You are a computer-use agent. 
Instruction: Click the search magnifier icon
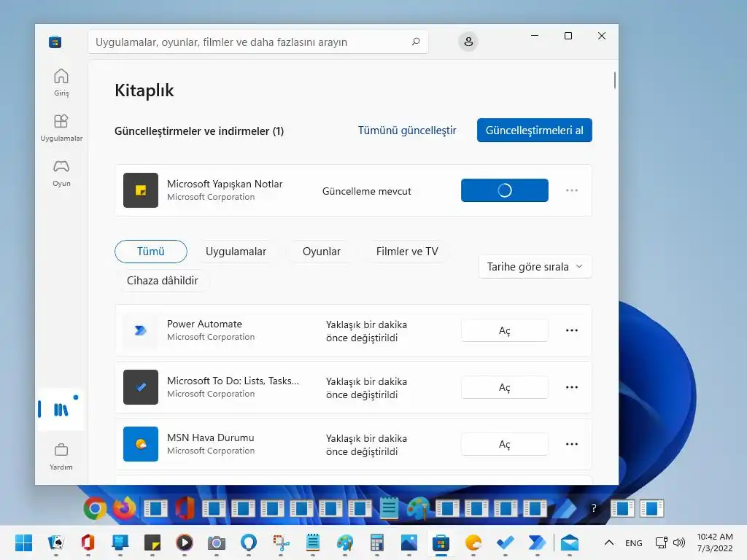point(415,42)
